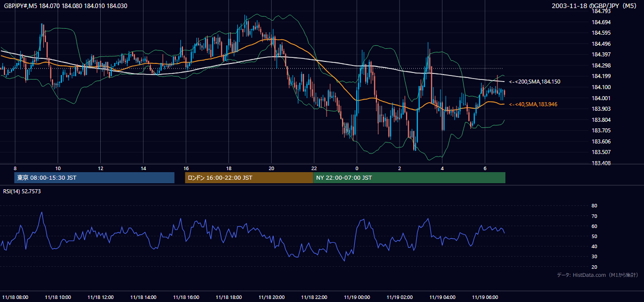The image size is (644, 302).
Task: Click price axis value 183.705
Action: pos(601,130)
